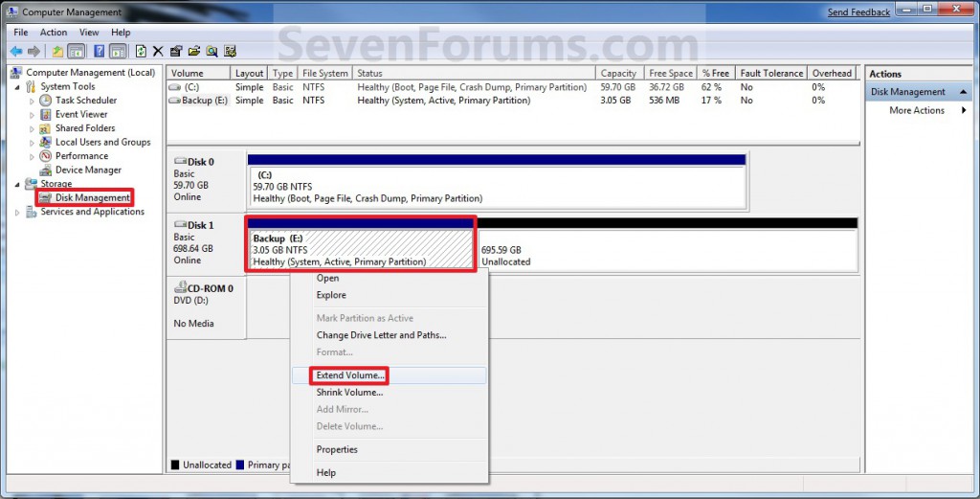Click the Up One Level folder icon
The width and height of the screenshot is (980, 499).
[57, 52]
